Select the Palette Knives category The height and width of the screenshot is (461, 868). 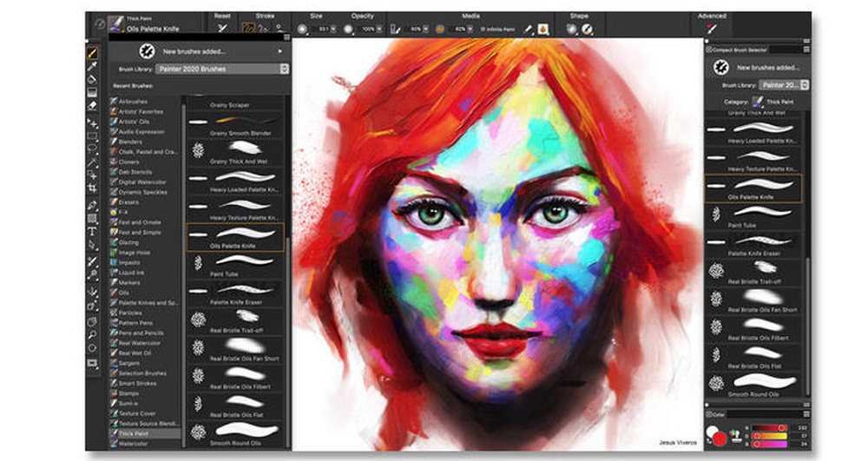[144, 303]
